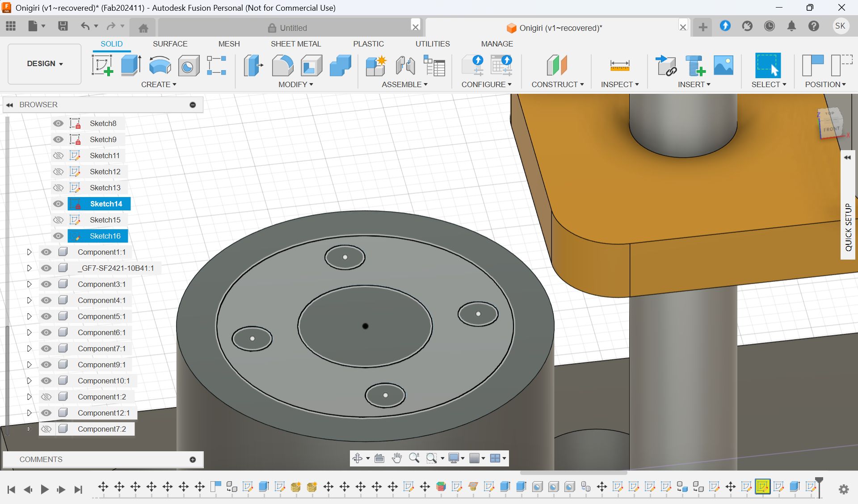This screenshot has height=504, width=858.
Task: Click the Look At icon in navigation bar
Action: coord(379,458)
